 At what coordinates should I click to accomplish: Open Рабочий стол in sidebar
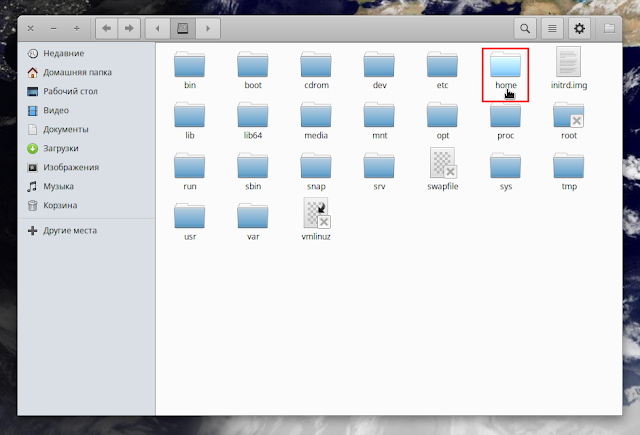point(87,91)
